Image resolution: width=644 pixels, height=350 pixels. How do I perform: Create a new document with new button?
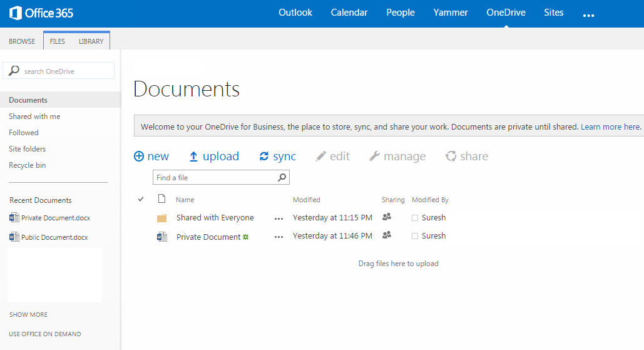click(151, 157)
